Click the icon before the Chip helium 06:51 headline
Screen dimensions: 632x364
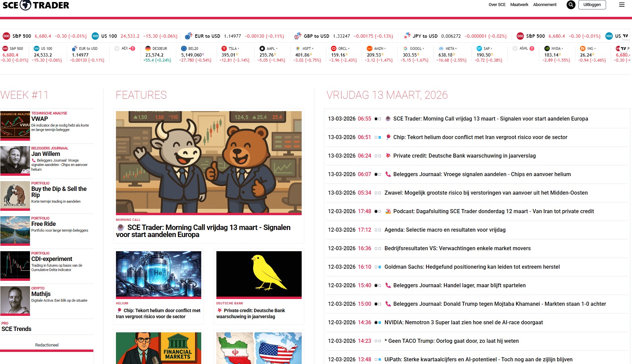[x=388, y=137]
